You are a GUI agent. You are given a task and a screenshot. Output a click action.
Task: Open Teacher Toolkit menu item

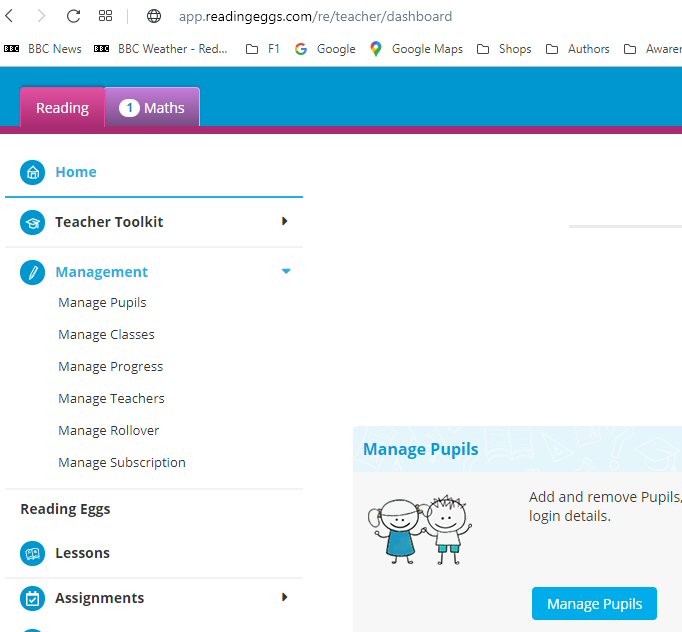[x=109, y=222]
